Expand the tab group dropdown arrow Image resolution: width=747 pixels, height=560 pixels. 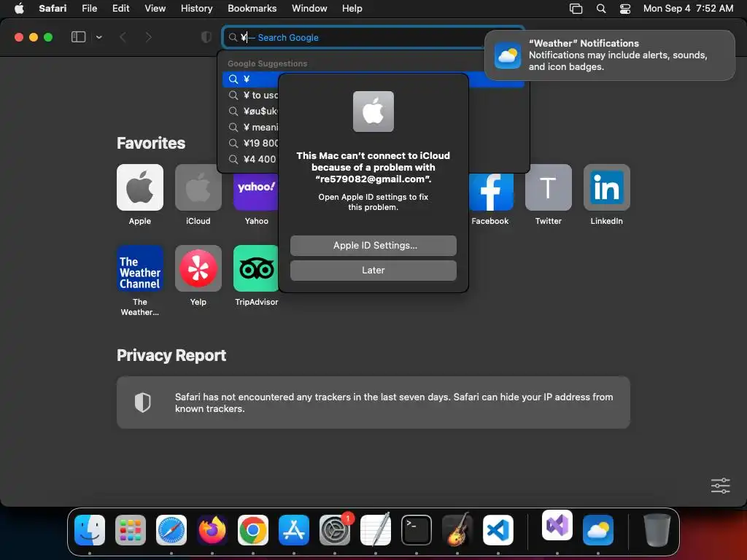[99, 37]
